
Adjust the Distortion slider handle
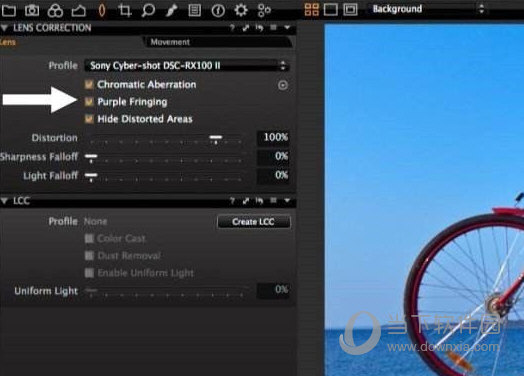point(216,139)
